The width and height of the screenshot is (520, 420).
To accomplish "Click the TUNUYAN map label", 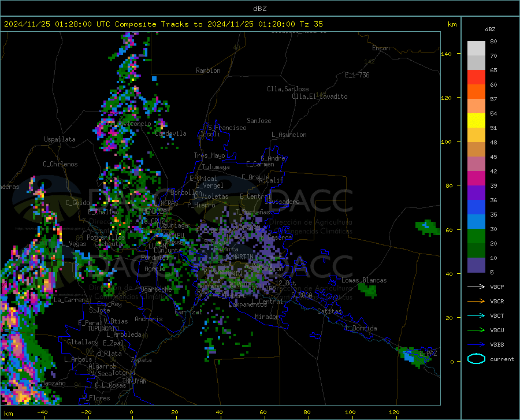I will tap(134, 381).
